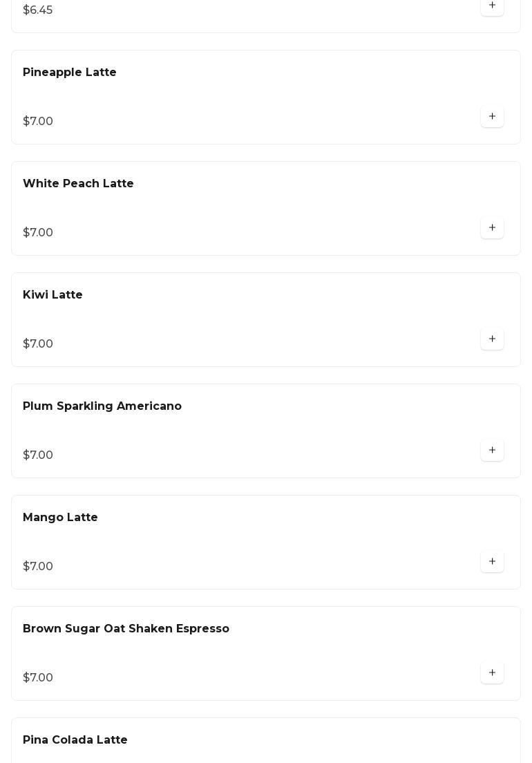The width and height of the screenshot is (532, 763).
Task: Click the $7.00 price of Kiwi Latte
Action: [x=38, y=344]
